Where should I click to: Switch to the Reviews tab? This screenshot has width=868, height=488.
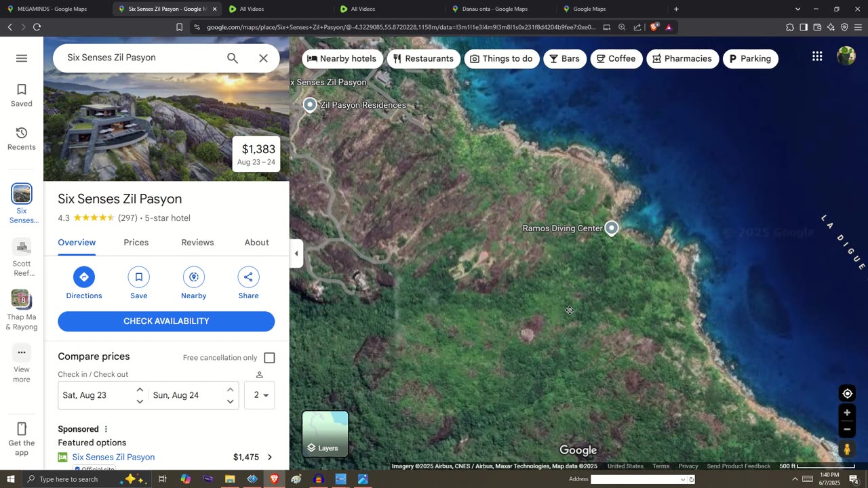(197, 243)
